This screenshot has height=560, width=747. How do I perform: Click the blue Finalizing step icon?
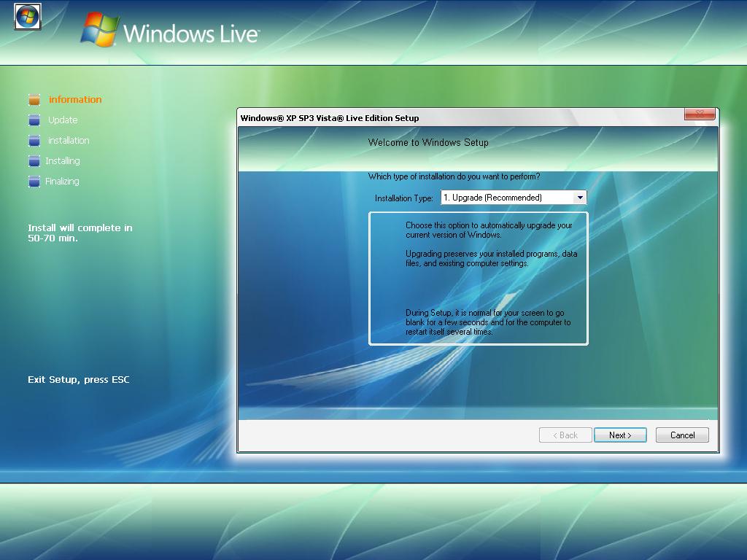[34, 182]
